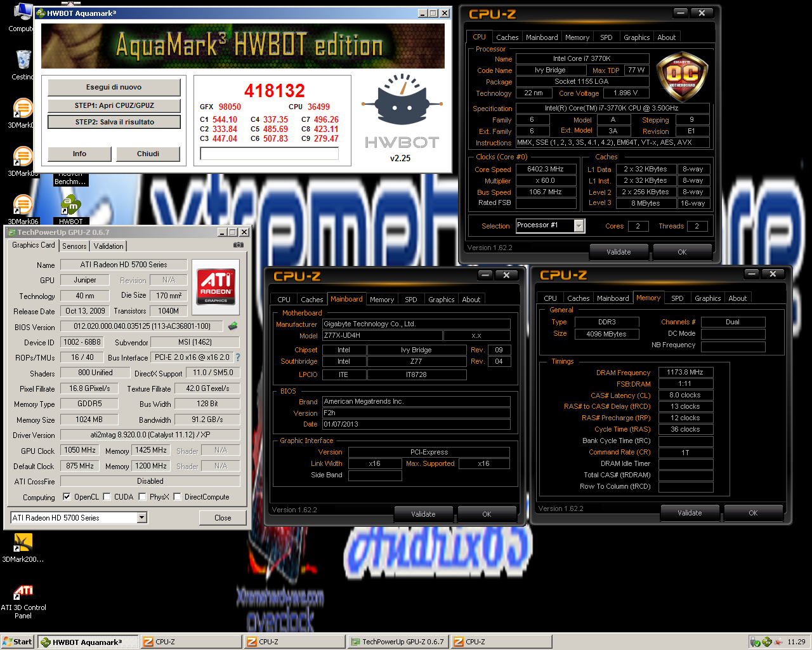Click OK in the CPU-Z Mainboard window
This screenshot has width=812, height=650.
[487, 514]
